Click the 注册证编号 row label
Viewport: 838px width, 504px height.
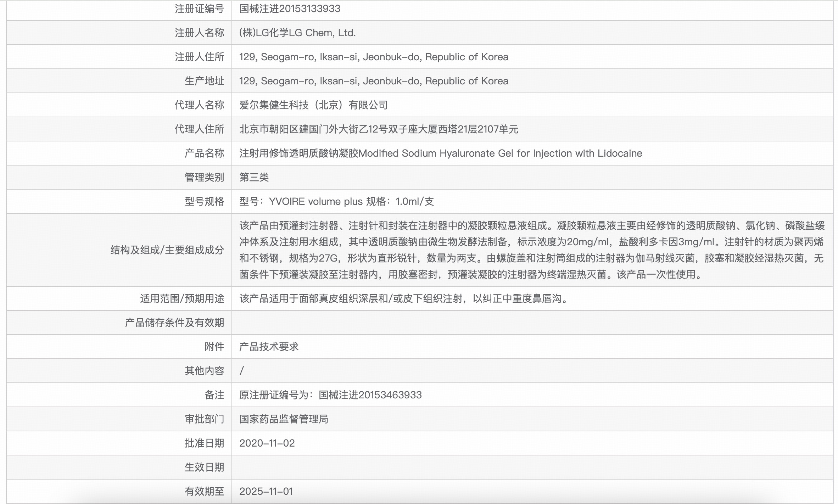[x=199, y=9]
